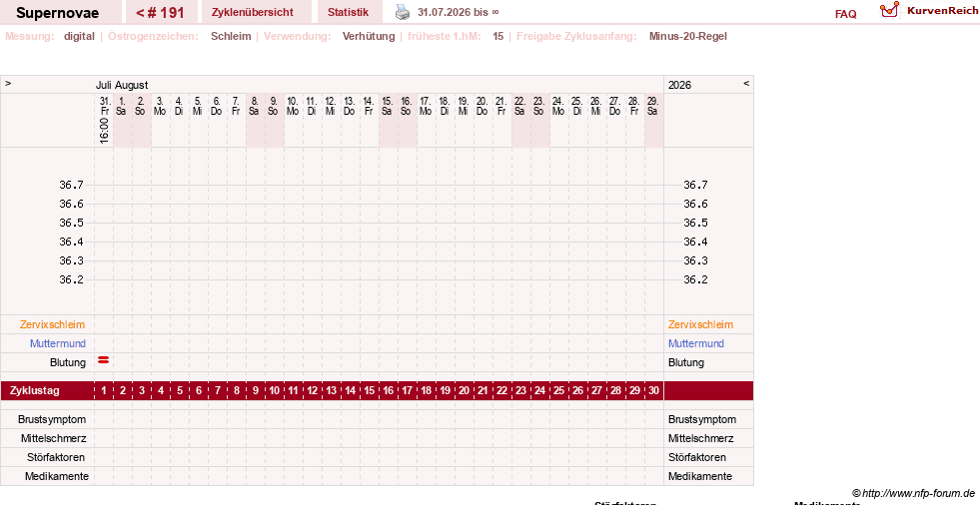Click the Östrogenzeichen value 'Schleim'

(x=231, y=36)
